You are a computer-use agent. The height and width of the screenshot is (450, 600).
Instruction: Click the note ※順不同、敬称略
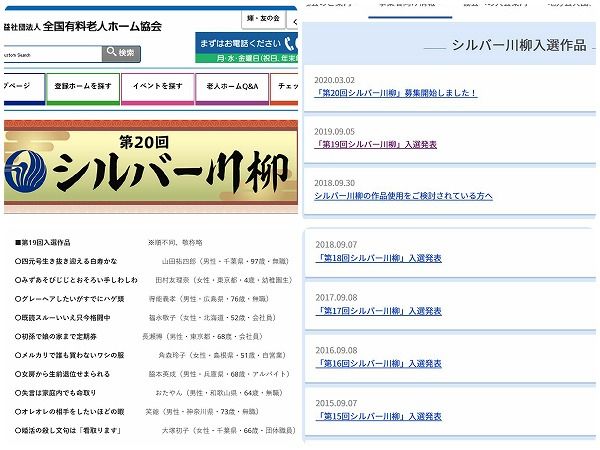click(x=175, y=243)
